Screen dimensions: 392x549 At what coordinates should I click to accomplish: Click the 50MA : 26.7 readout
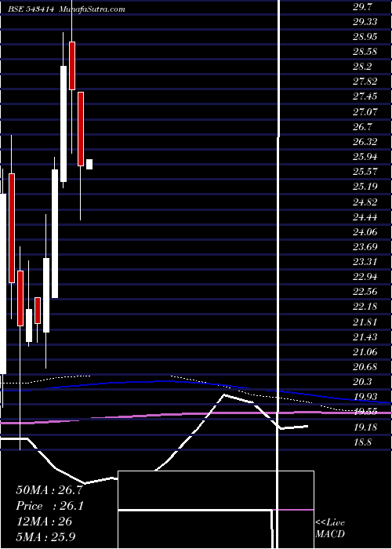pos(49,489)
